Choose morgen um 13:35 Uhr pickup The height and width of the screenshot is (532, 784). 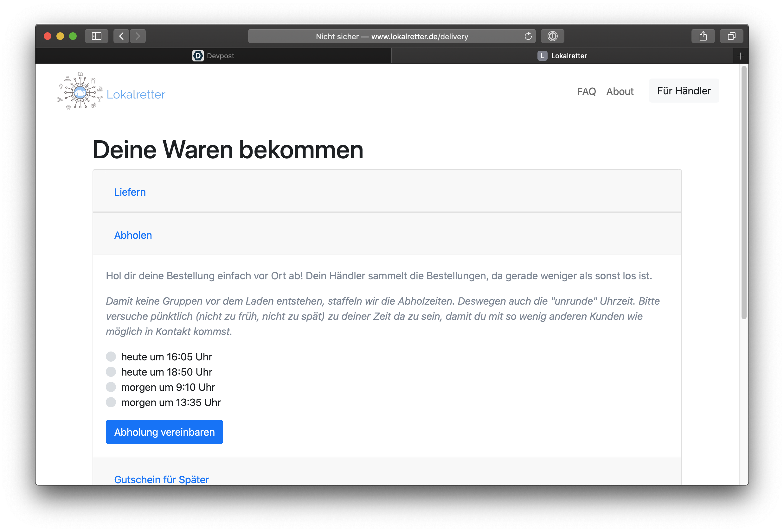pyautogui.click(x=111, y=402)
